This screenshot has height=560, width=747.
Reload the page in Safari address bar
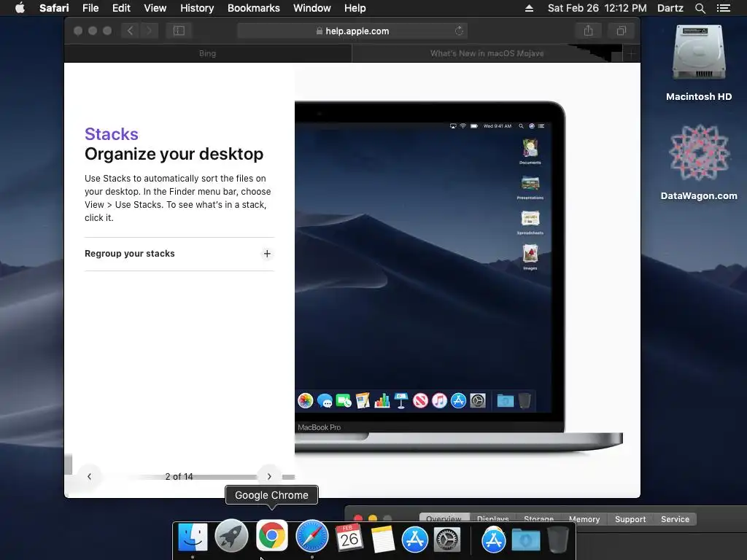point(459,31)
